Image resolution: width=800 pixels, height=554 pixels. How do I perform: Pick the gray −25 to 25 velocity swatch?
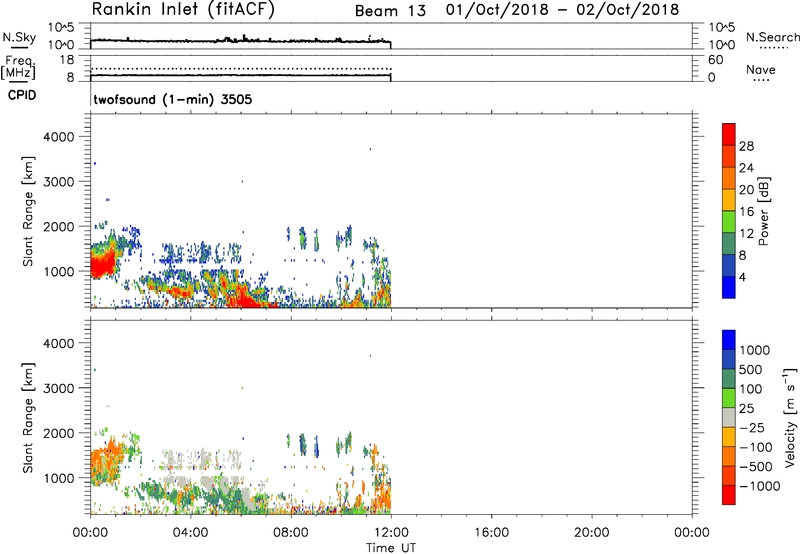tap(729, 417)
